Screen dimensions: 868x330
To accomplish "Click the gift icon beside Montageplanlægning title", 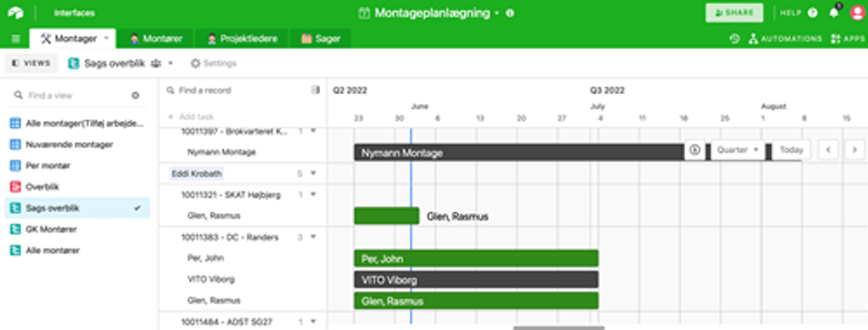I will tap(363, 13).
